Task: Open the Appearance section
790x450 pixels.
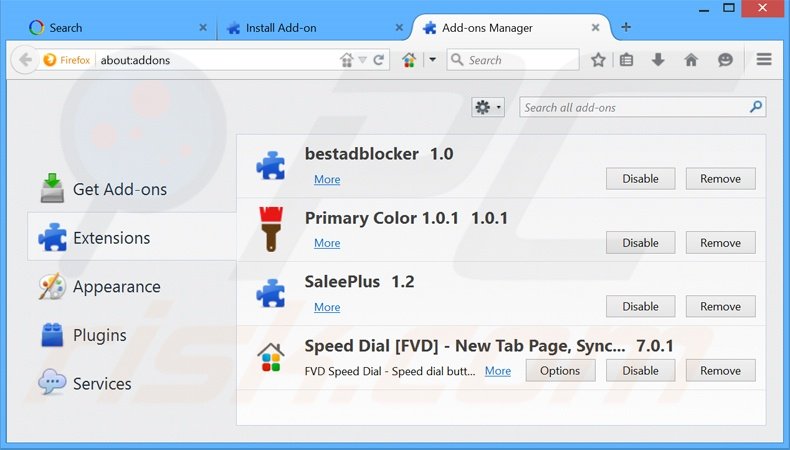Action: pos(132,286)
